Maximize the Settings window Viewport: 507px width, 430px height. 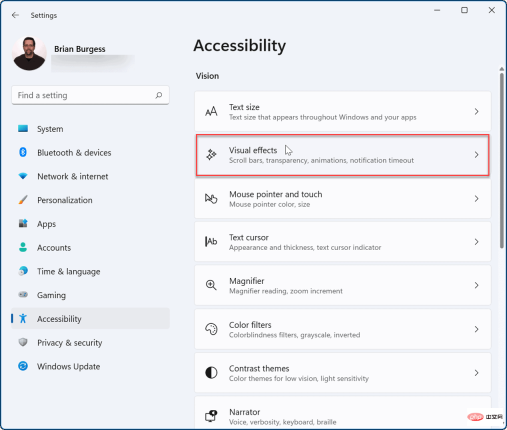point(464,10)
